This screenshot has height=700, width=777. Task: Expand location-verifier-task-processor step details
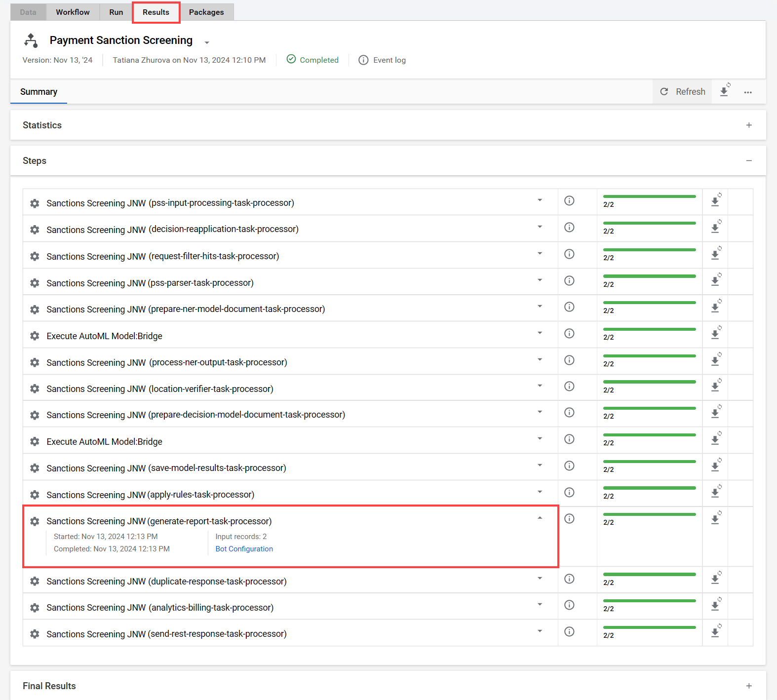pyautogui.click(x=540, y=386)
